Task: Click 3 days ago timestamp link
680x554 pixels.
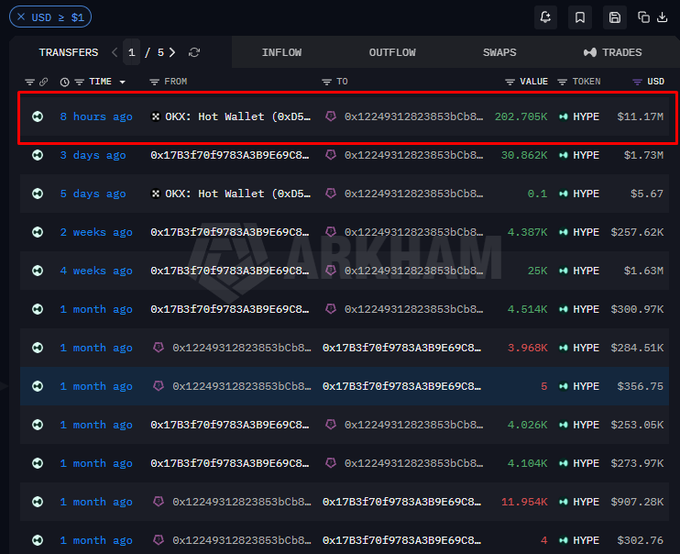Action: [93, 155]
